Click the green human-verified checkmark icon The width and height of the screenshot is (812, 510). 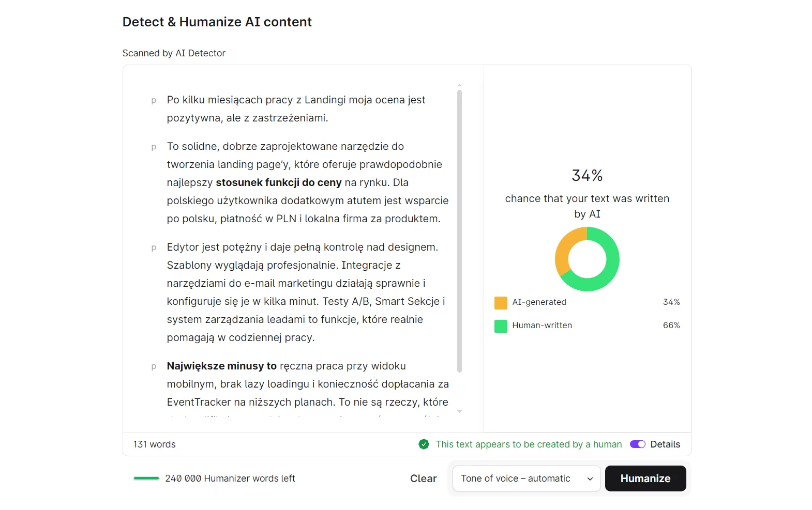point(424,444)
